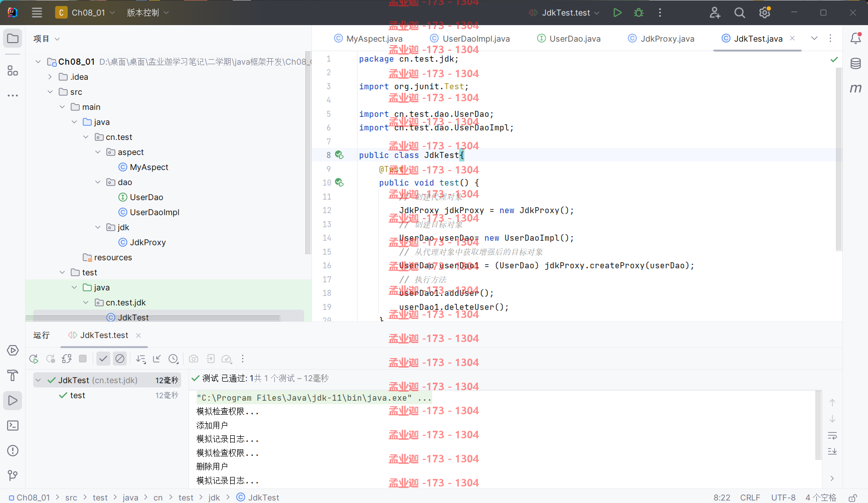
Task: Select resources folder in project tree
Action: click(x=107, y=257)
